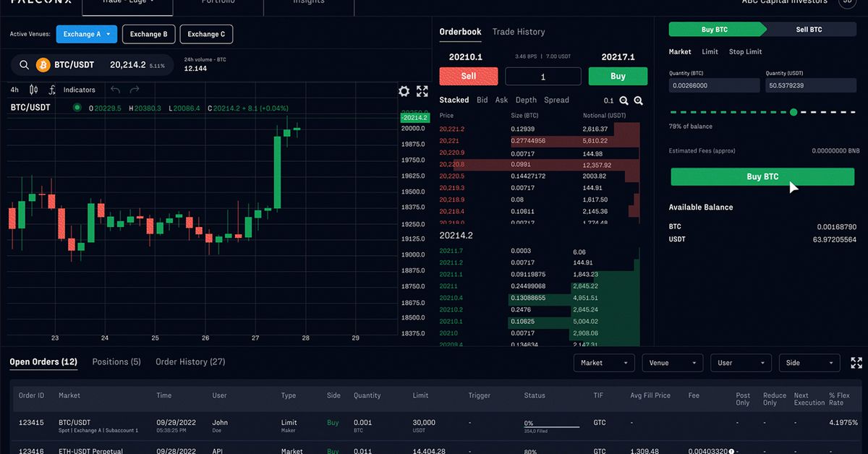This screenshot has width=868, height=454.
Task: Expand the open orders panel fullscreen
Action: [856, 363]
